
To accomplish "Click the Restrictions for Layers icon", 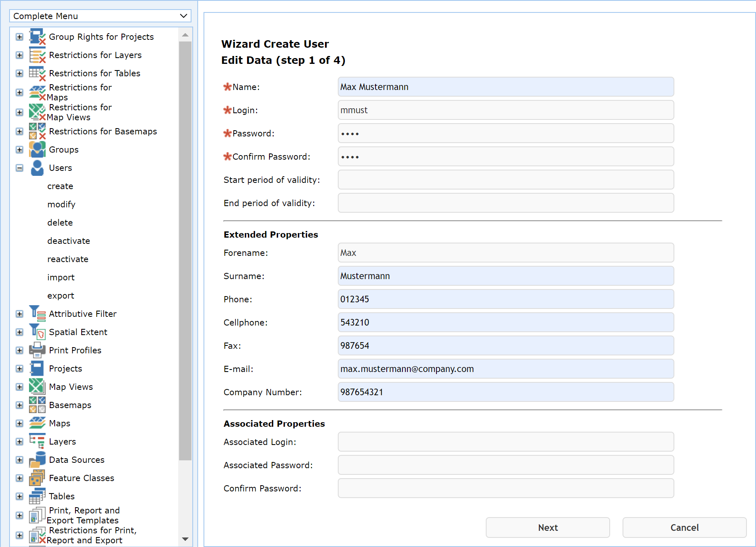I will tap(37, 55).
